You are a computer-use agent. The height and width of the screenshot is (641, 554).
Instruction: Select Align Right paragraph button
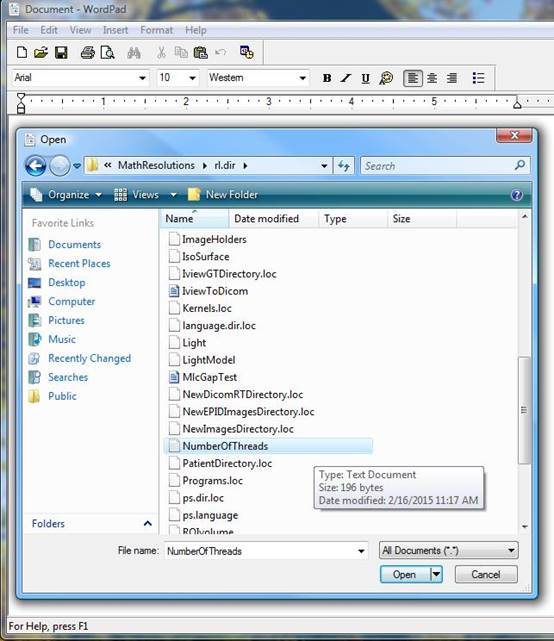coord(452,78)
